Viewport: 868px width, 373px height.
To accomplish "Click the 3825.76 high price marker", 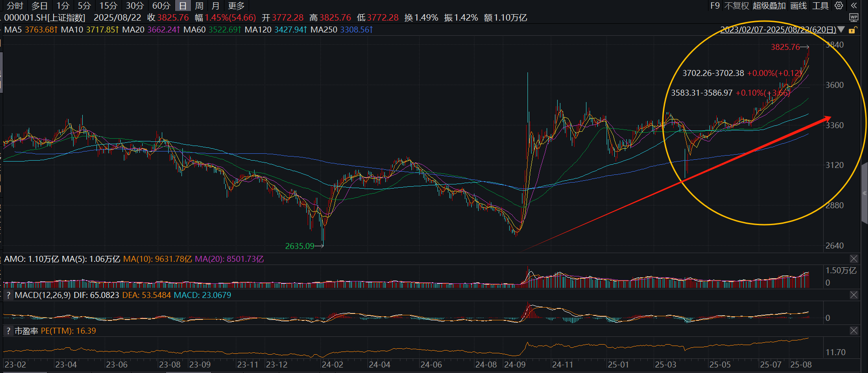I will [785, 47].
